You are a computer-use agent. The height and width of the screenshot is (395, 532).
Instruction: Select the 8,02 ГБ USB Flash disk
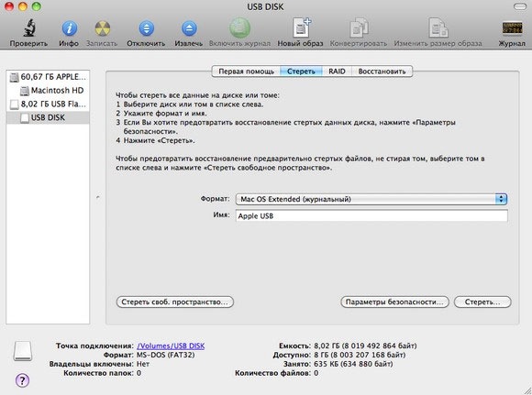pyautogui.click(x=48, y=104)
